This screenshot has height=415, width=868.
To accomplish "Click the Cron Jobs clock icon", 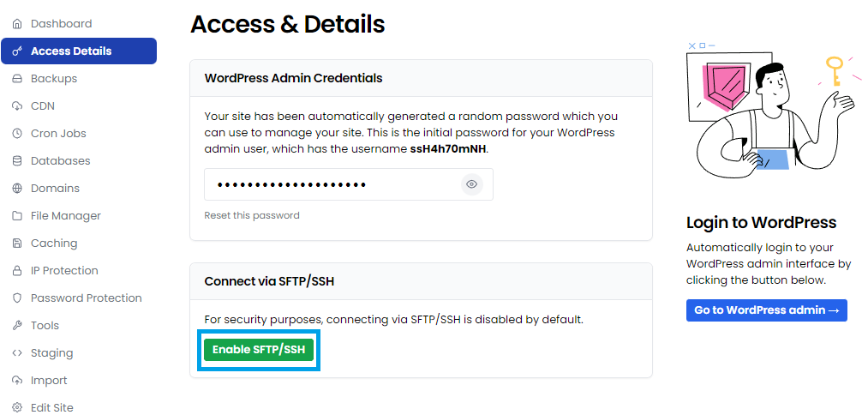I will [x=17, y=134].
